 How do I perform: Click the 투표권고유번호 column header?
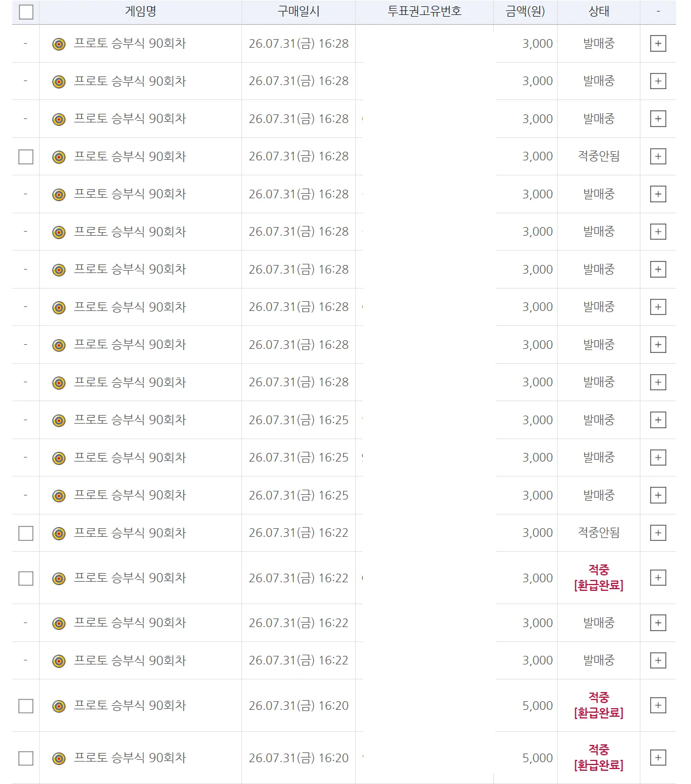[424, 11]
